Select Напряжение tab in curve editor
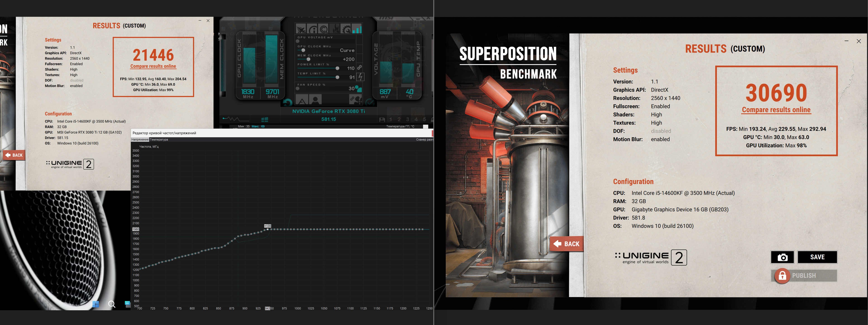 pos(140,140)
